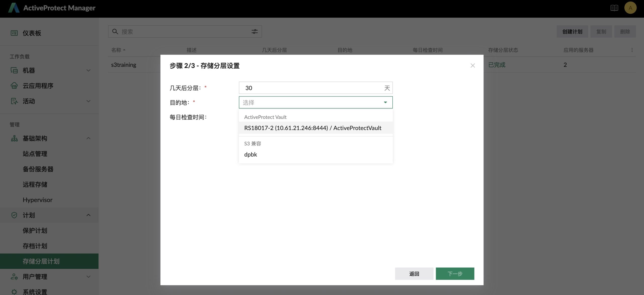644x295 pixels.
Task: Open the user avatar account menu
Action: tap(630, 8)
